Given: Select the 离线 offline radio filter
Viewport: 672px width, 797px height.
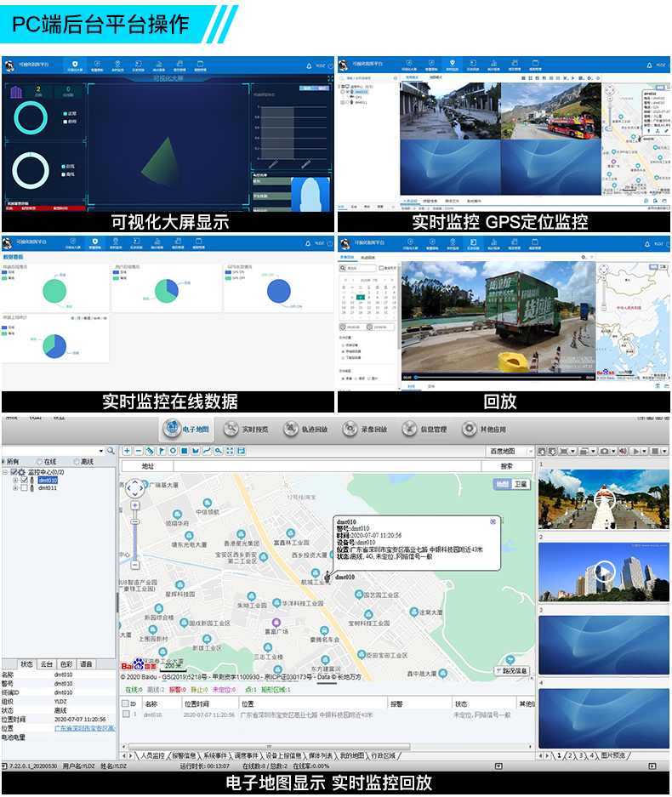Looking at the screenshot, I should point(77,462).
